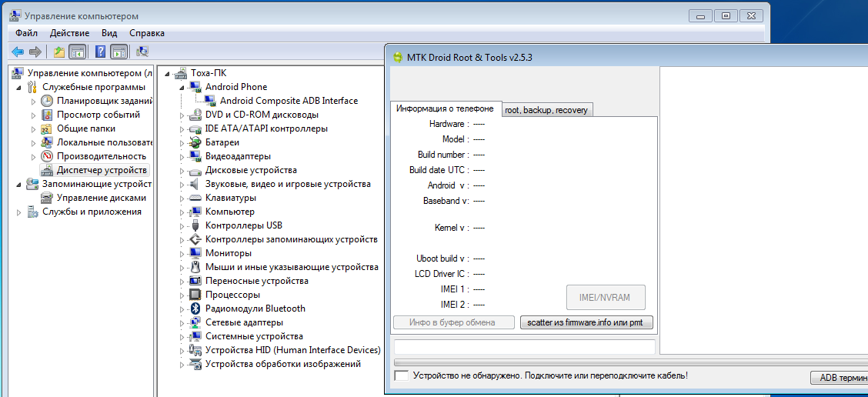
Task: Click the blue Back arrow in toolbar
Action: (18, 52)
